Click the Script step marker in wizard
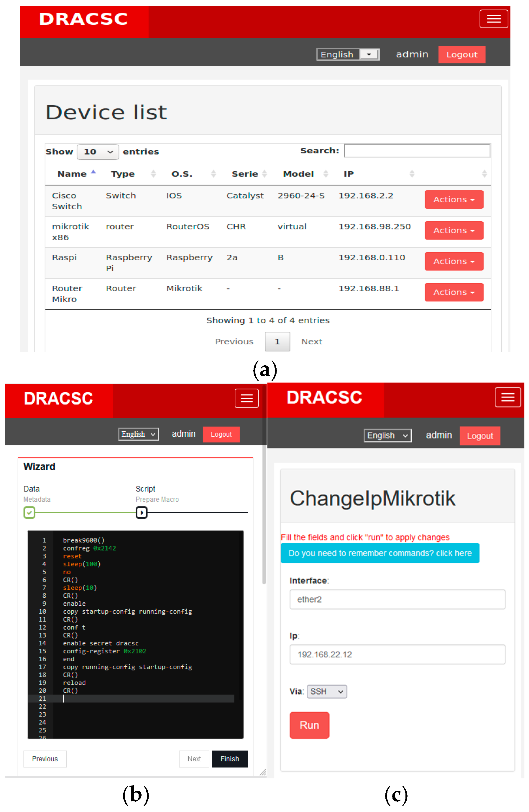529x812 pixels. [141, 512]
